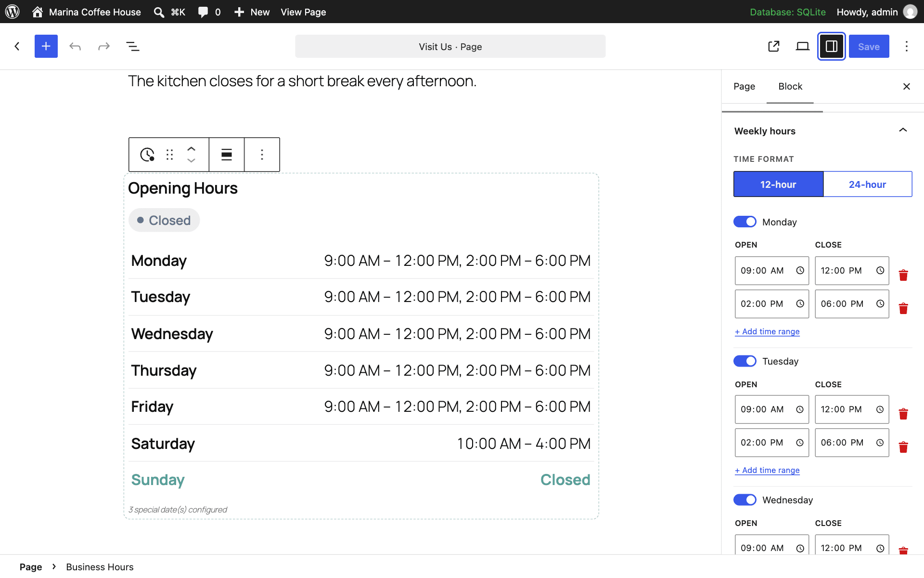Open time picker on Monday 06:00 PM field
This screenshot has width=924, height=578.
click(880, 303)
